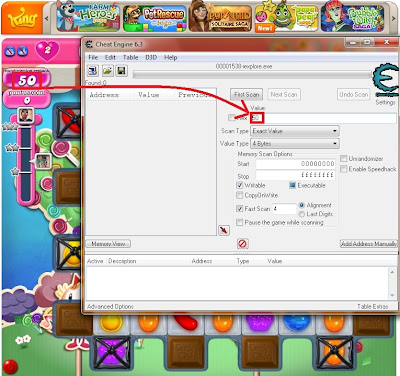Click the Description column header

[x=122, y=261]
